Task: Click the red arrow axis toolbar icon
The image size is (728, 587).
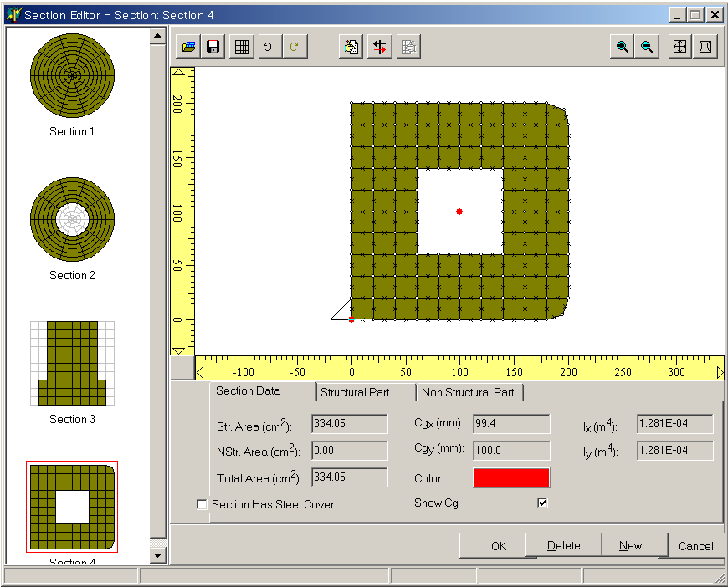Action: tap(380, 47)
